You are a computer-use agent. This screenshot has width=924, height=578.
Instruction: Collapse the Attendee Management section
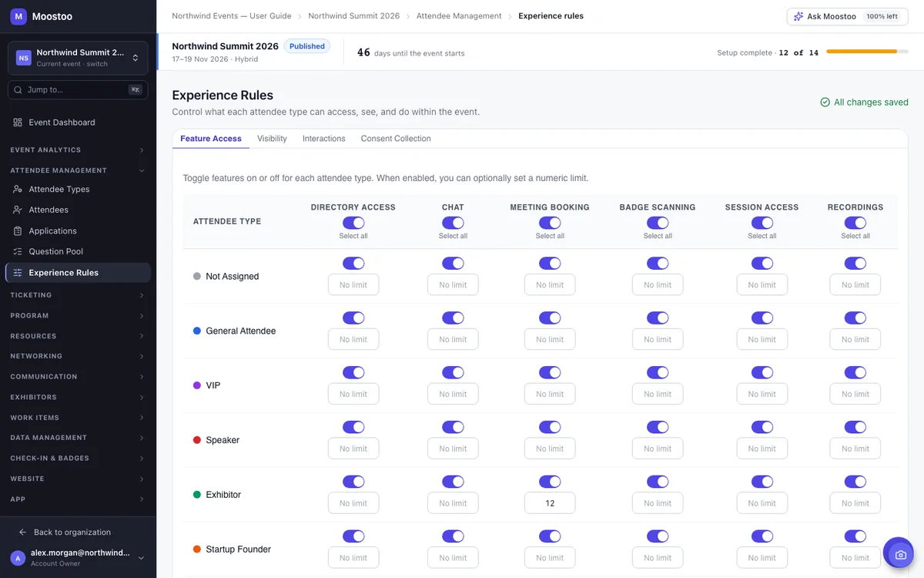point(78,170)
